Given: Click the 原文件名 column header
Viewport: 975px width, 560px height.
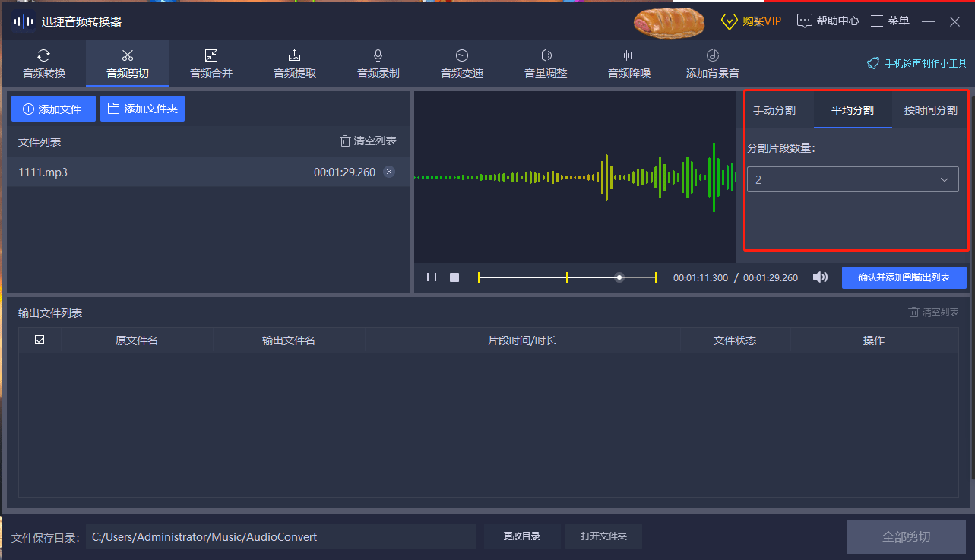Looking at the screenshot, I should 137,340.
